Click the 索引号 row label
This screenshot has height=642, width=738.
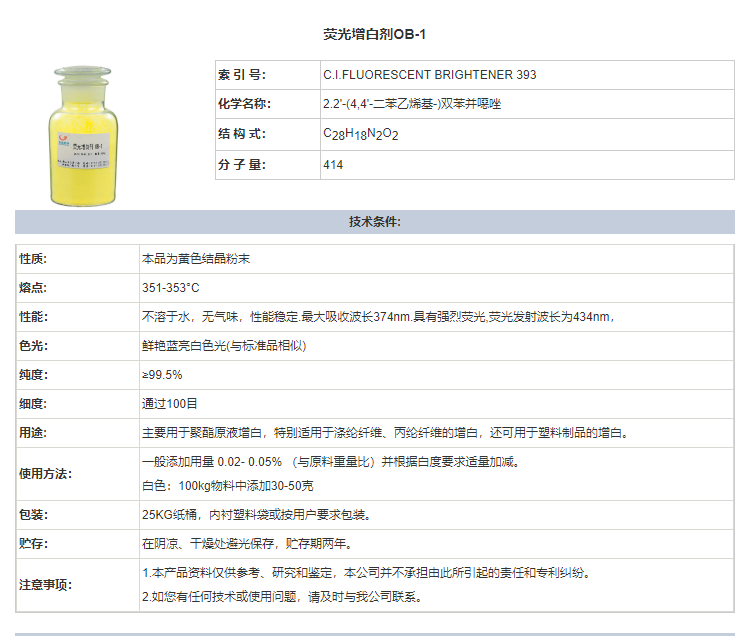point(241,75)
